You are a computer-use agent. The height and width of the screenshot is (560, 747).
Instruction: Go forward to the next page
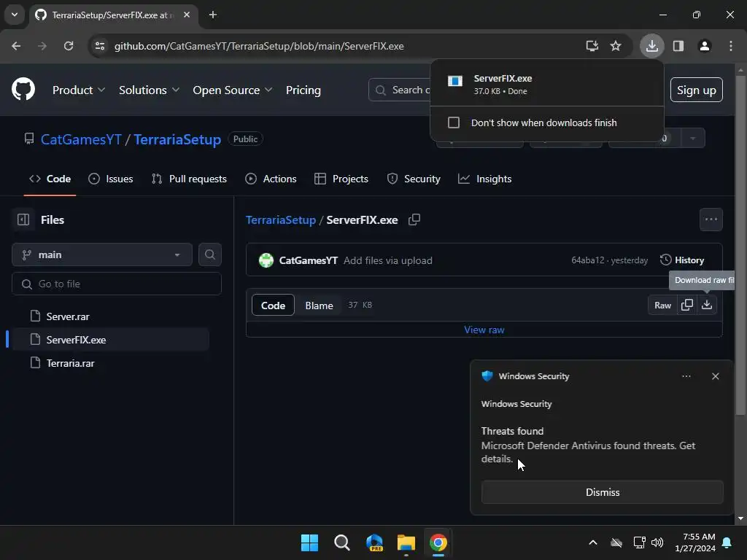42,46
